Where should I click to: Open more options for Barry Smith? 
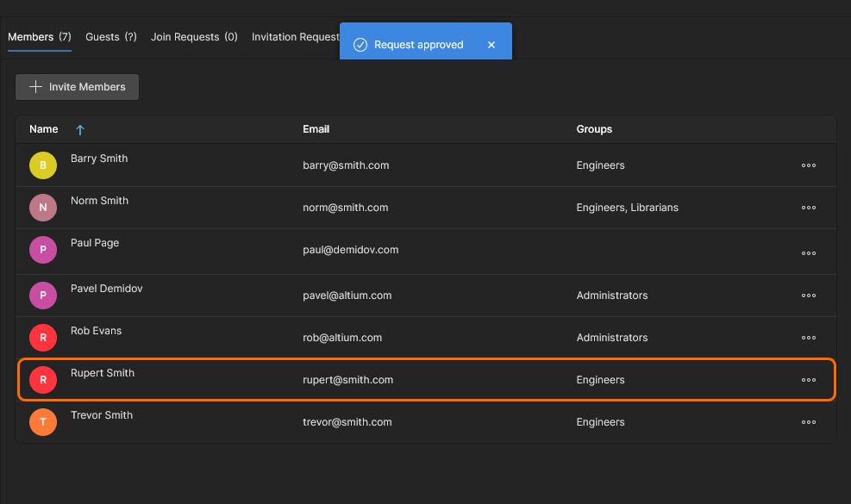coord(808,165)
